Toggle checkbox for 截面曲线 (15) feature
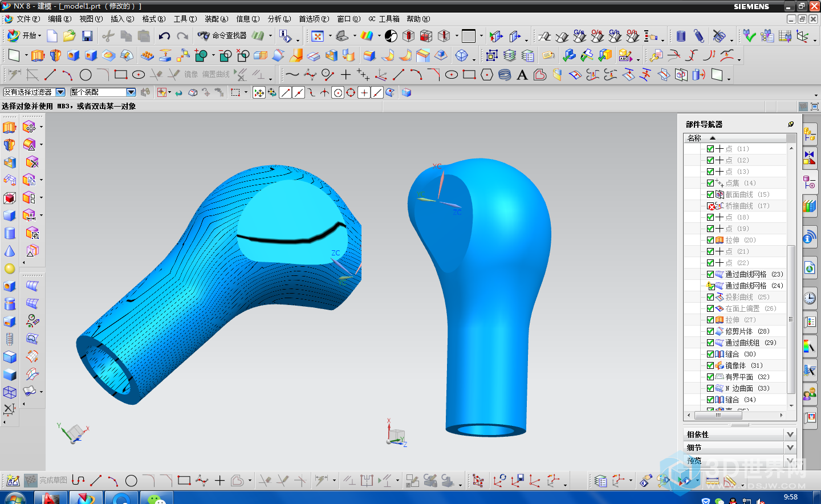 pos(710,194)
